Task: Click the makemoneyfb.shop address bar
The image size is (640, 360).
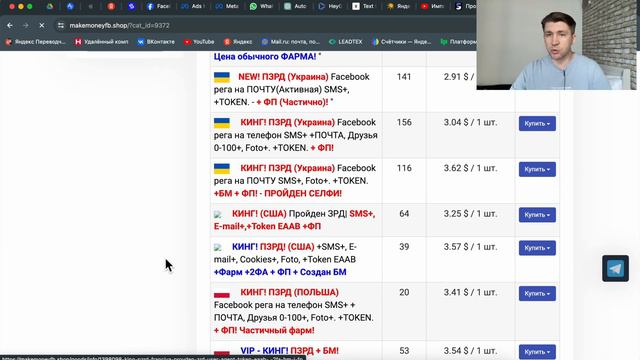Action: click(119, 25)
